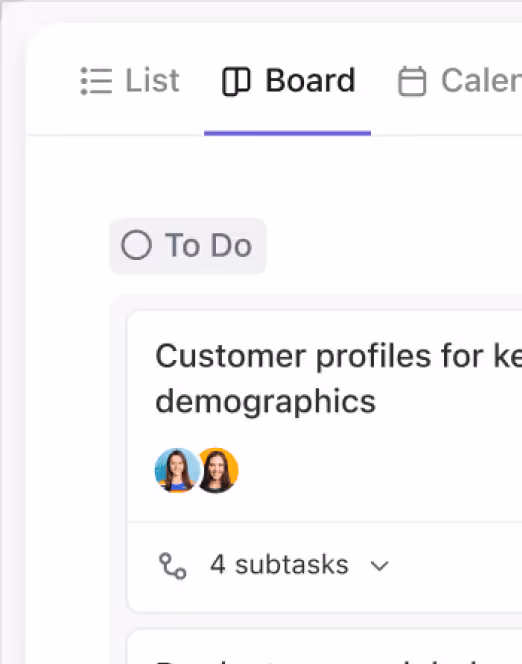Click the 4 subtasks label

(279, 565)
